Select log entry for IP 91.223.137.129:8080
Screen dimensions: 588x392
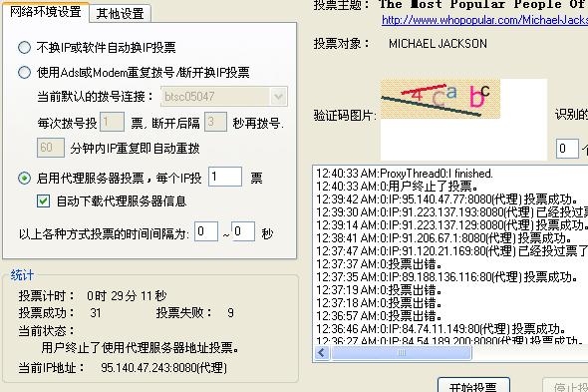click(x=451, y=225)
